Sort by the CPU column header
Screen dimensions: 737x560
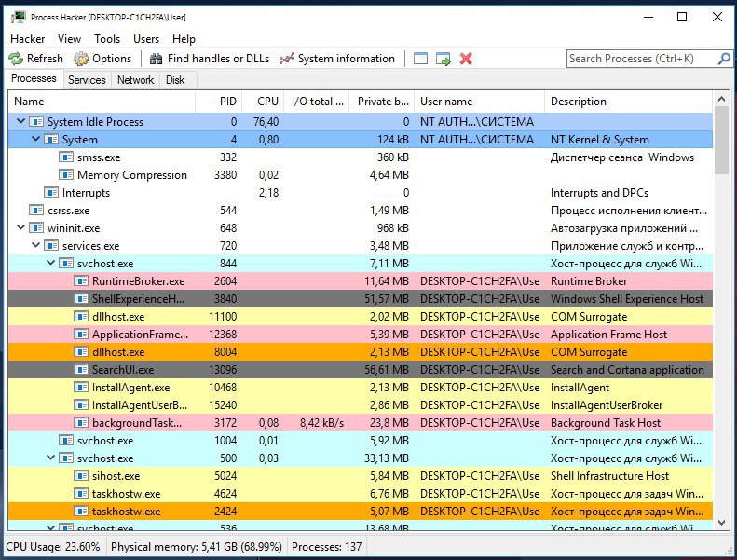pyautogui.click(x=264, y=102)
